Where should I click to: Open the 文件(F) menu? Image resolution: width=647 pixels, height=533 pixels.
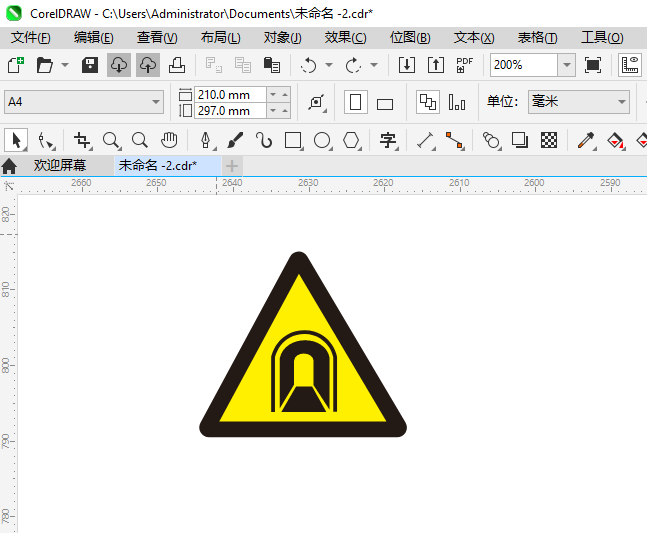click(31, 38)
